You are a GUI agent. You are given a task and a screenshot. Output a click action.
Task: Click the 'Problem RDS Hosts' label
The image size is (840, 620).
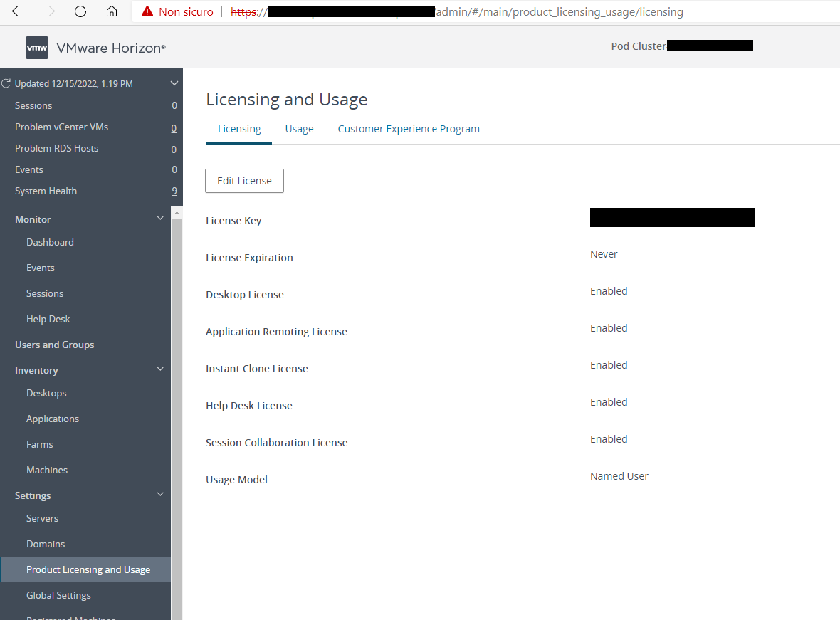click(57, 149)
